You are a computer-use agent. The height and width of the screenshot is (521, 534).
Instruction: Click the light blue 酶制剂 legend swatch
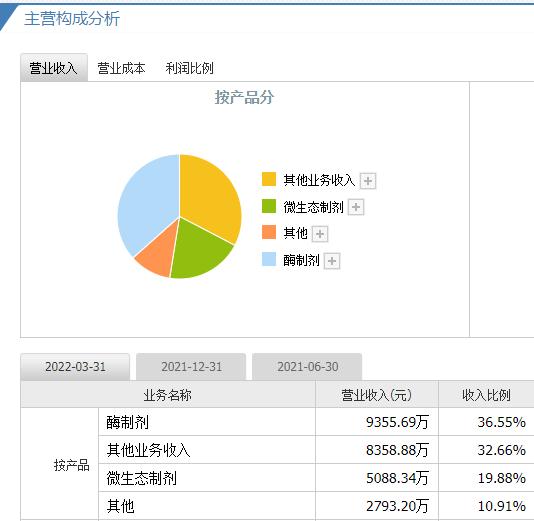tap(269, 259)
